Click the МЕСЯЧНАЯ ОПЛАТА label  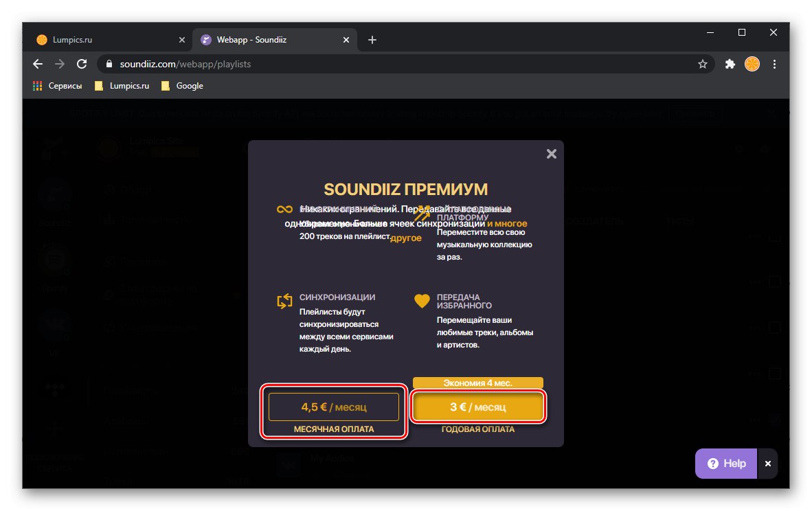[x=333, y=429]
